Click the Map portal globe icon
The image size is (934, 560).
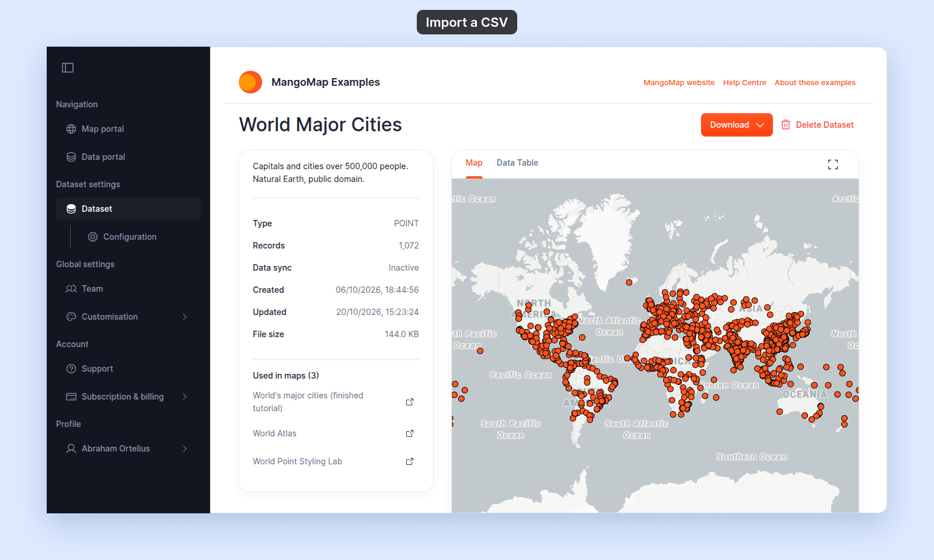pyautogui.click(x=71, y=129)
